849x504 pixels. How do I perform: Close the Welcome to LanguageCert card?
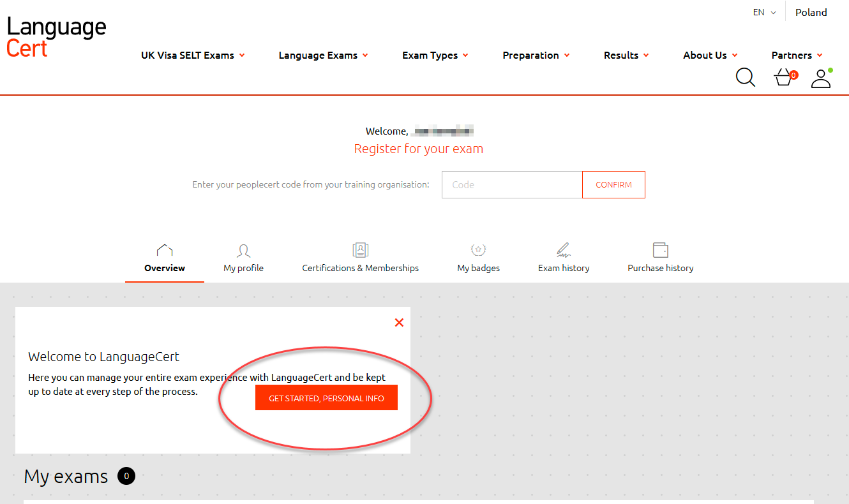tap(399, 322)
